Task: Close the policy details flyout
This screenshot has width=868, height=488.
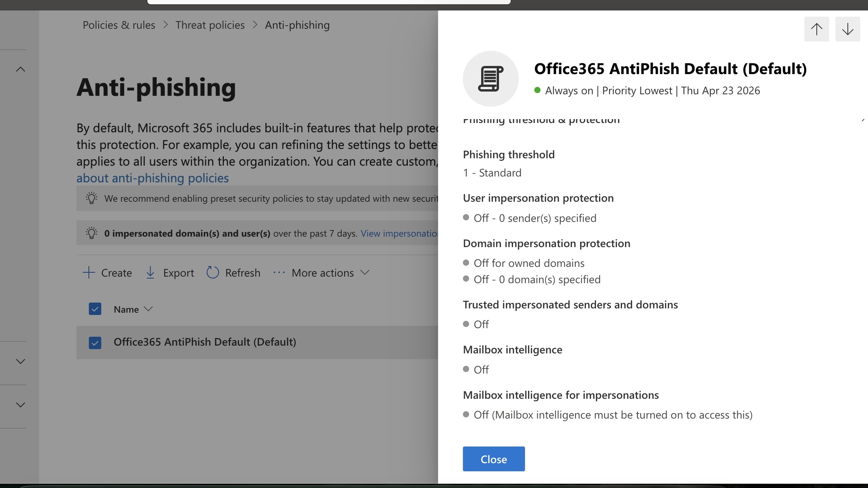Action: pos(494,459)
